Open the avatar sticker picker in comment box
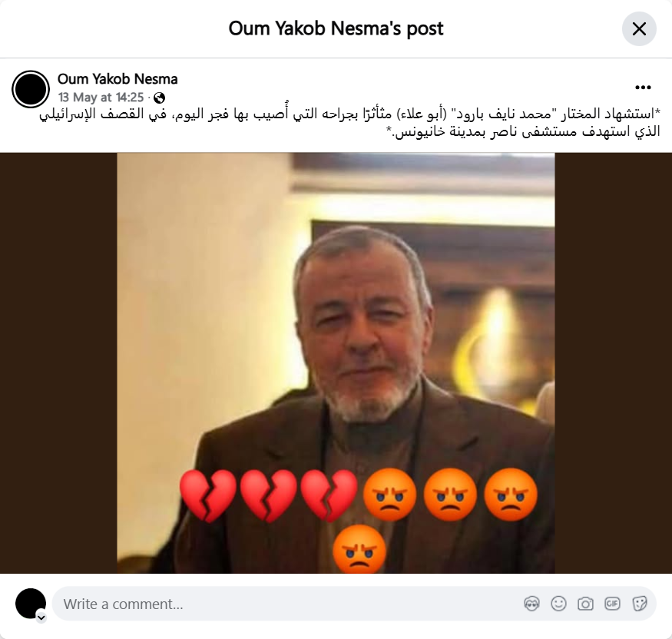672x639 pixels. pos(532,604)
